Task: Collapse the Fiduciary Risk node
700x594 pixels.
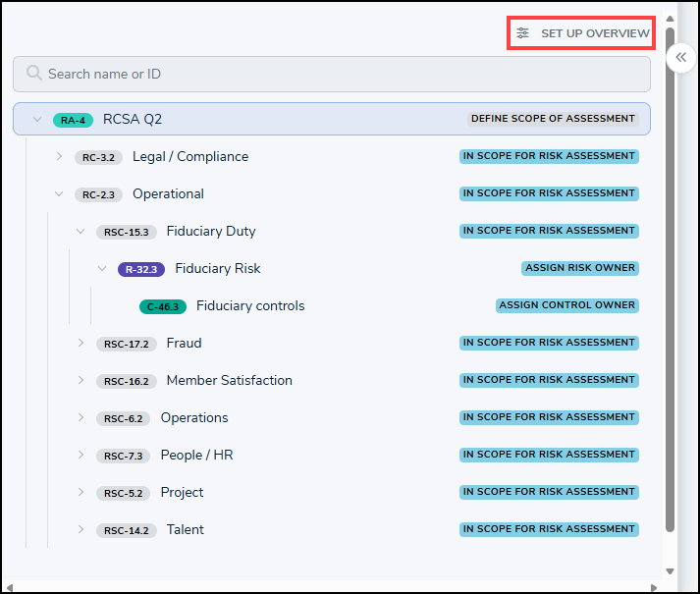Action: click(x=102, y=268)
